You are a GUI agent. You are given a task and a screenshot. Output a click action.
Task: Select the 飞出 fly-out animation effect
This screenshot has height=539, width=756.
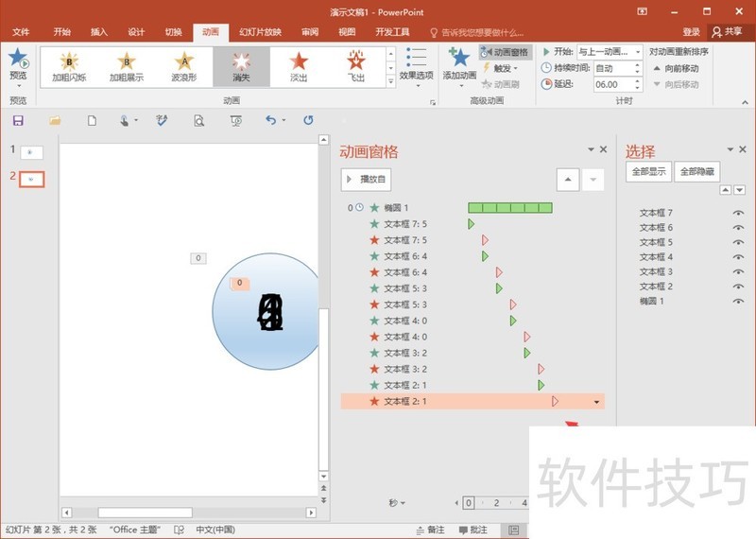point(356,66)
